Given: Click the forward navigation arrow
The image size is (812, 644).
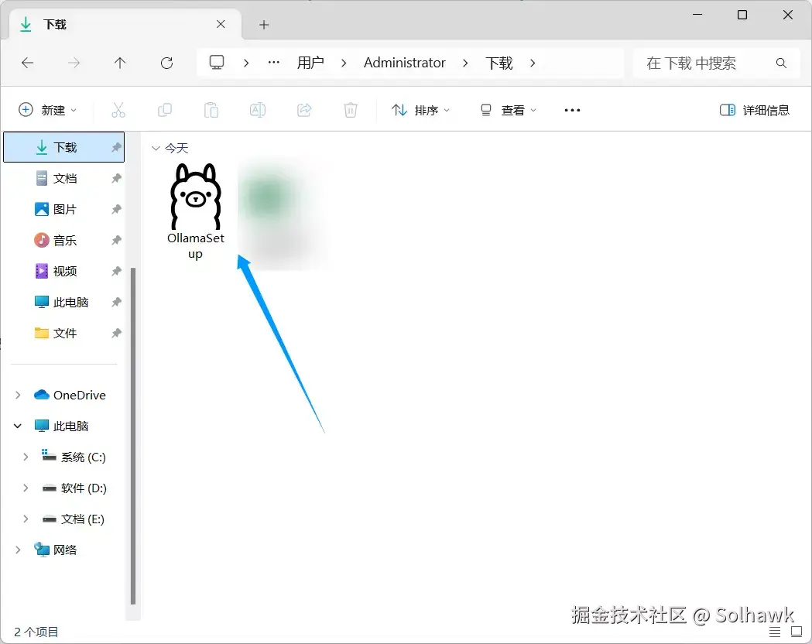Looking at the screenshot, I should point(74,63).
